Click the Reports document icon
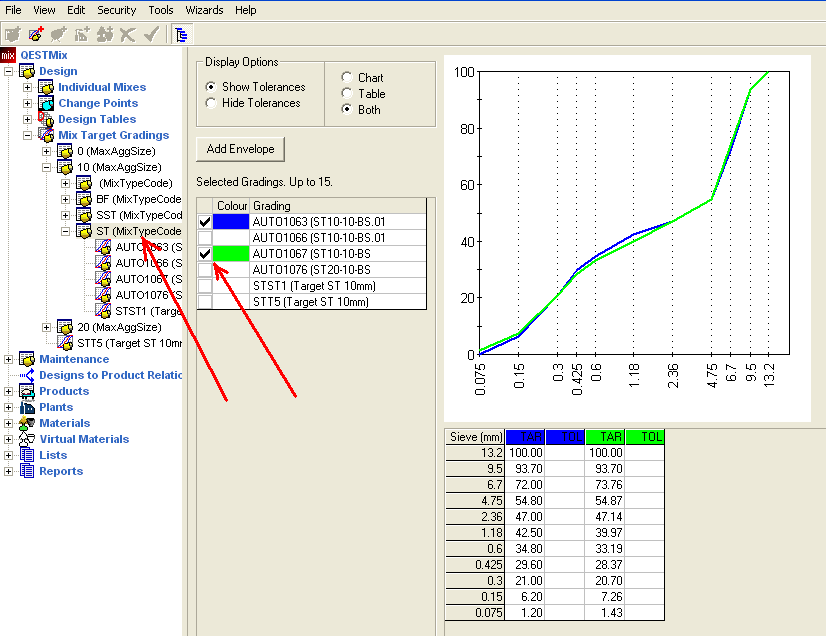The image size is (826, 636). point(27,471)
